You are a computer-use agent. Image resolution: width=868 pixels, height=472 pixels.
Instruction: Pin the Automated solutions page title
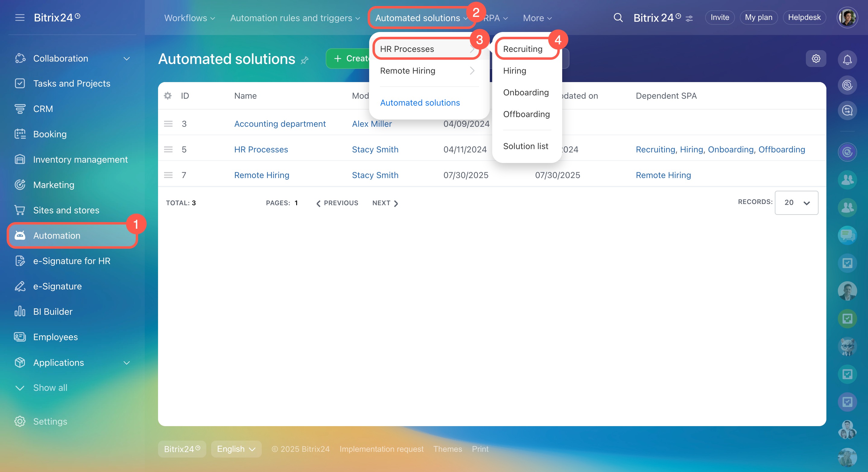[x=305, y=60]
